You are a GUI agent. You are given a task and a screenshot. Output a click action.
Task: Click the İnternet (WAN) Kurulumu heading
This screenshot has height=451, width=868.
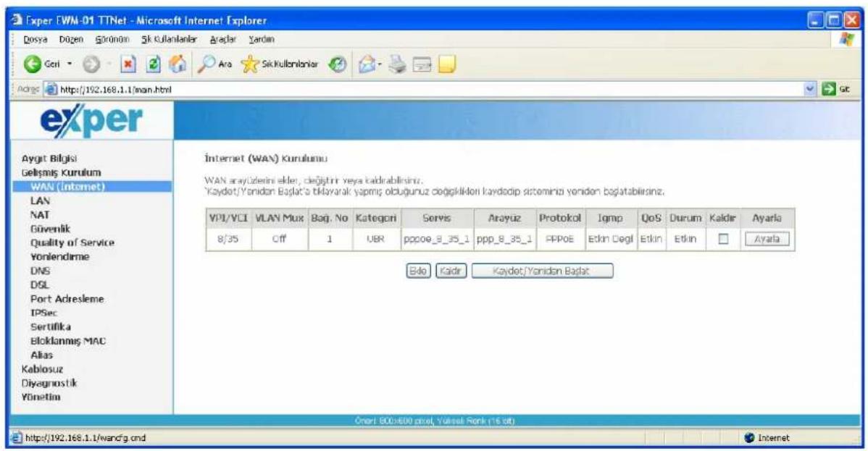[266, 159]
